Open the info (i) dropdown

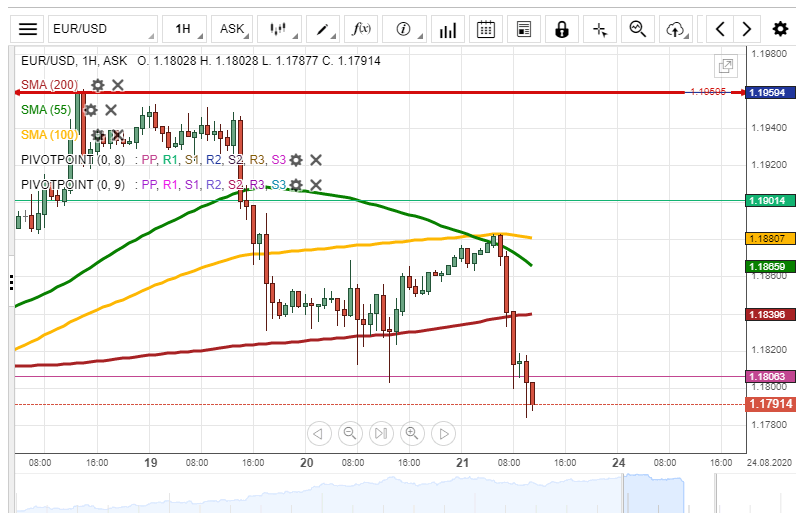(x=404, y=29)
